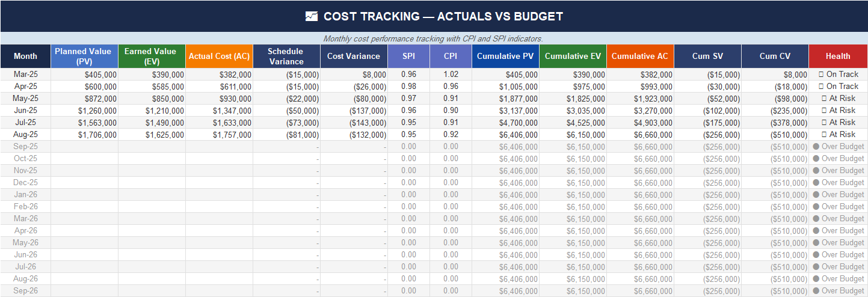Click the empty Planned Value cell for Sep-25
868x297 pixels.
[84, 147]
